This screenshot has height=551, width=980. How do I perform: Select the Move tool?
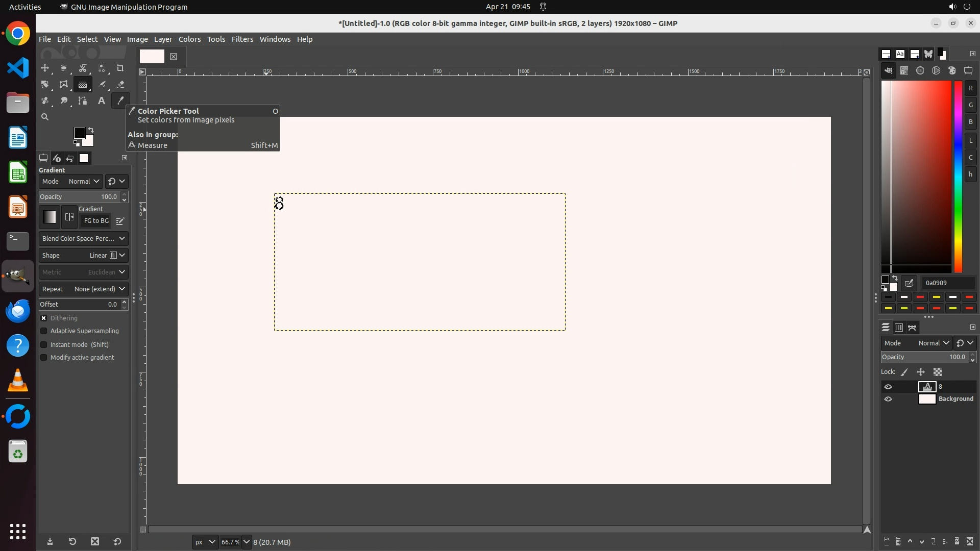point(45,68)
